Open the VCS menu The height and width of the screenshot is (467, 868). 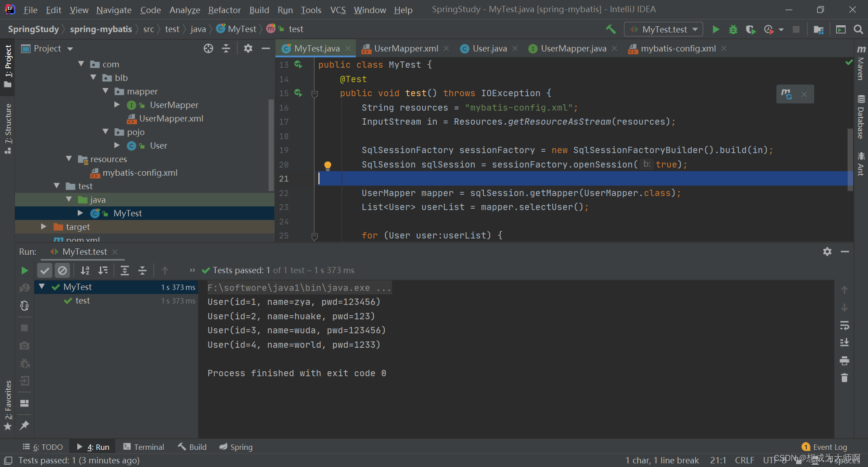[338, 10]
